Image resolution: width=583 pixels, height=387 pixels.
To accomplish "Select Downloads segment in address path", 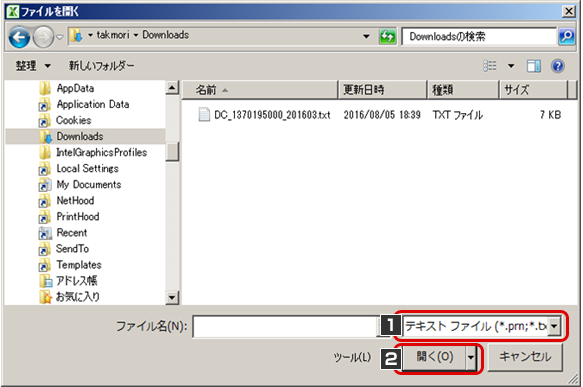I will [x=165, y=35].
